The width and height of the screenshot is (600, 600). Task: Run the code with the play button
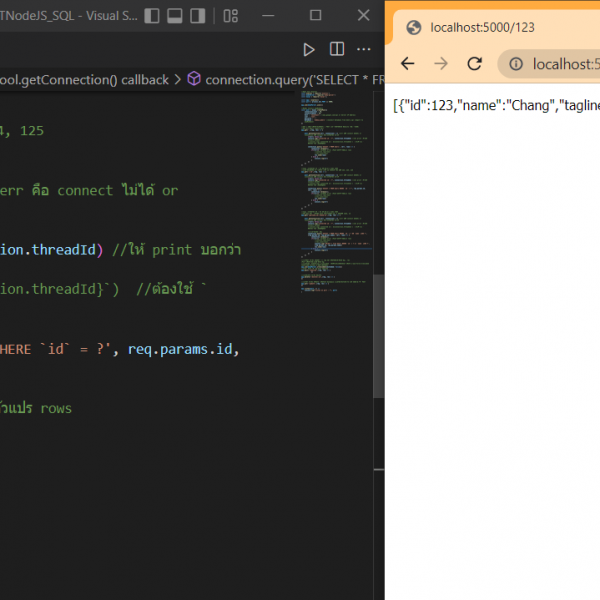(x=309, y=49)
